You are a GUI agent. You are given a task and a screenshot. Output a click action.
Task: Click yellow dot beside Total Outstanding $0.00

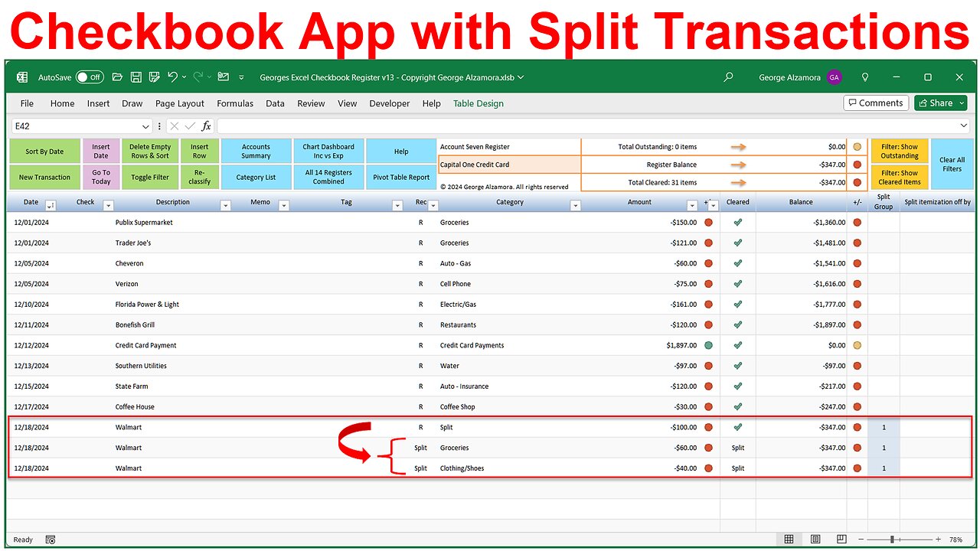tap(857, 147)
